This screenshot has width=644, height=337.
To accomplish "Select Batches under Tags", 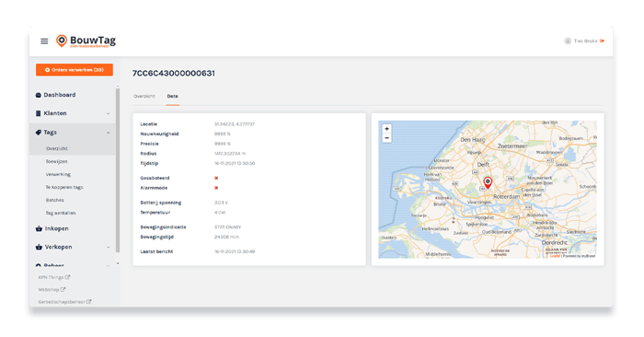I will click(54, 200).
